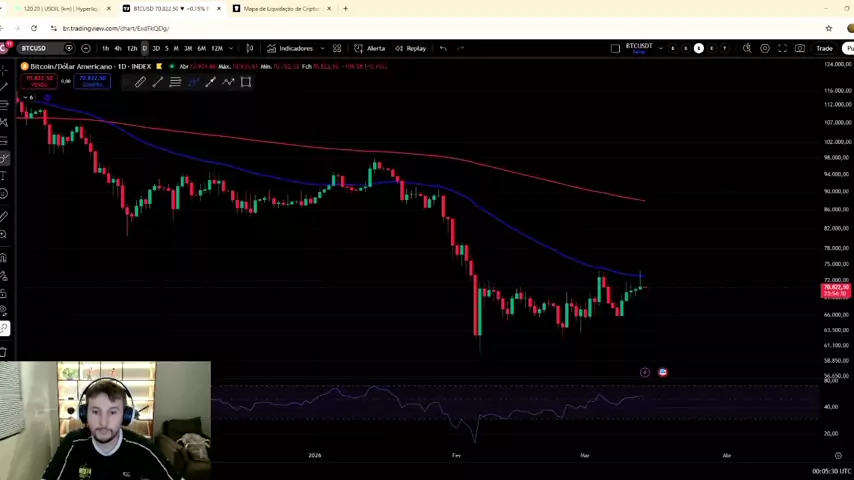Take a chart snapshot with camera icon
The image size is (854, 480).
click(799, 48)
